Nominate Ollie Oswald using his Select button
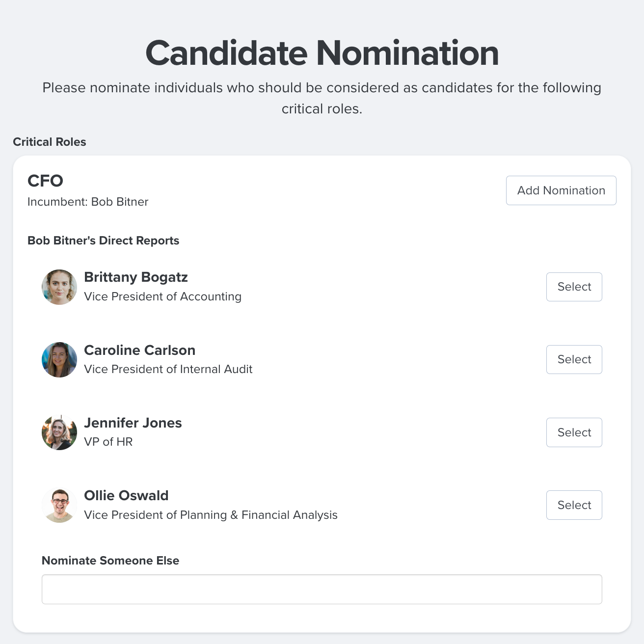The image size is (644, 644). 574,505
